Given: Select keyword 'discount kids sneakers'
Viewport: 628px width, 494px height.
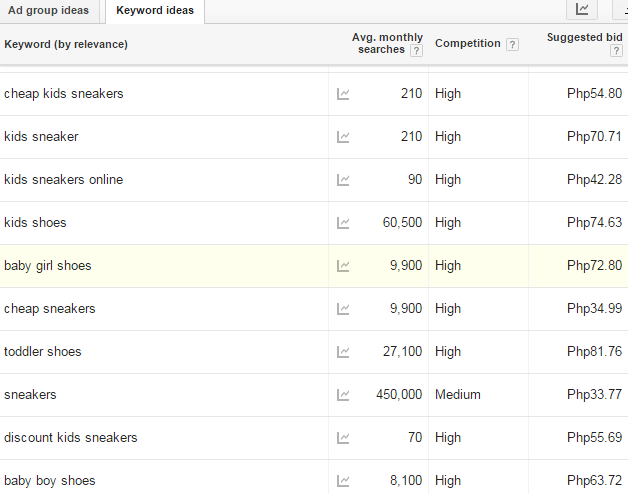Looking at the screenshot, I should pos(70,438).
